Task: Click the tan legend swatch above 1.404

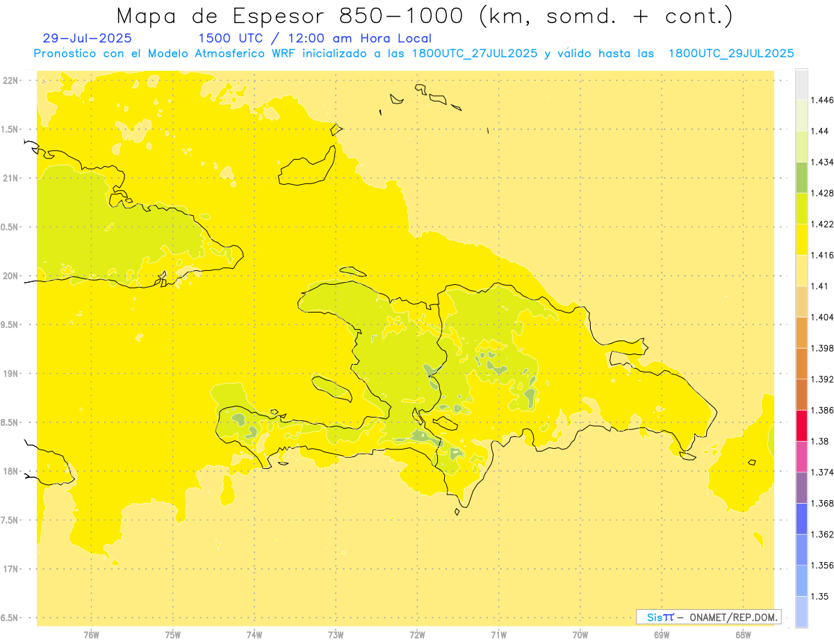Action: [801, 302]
